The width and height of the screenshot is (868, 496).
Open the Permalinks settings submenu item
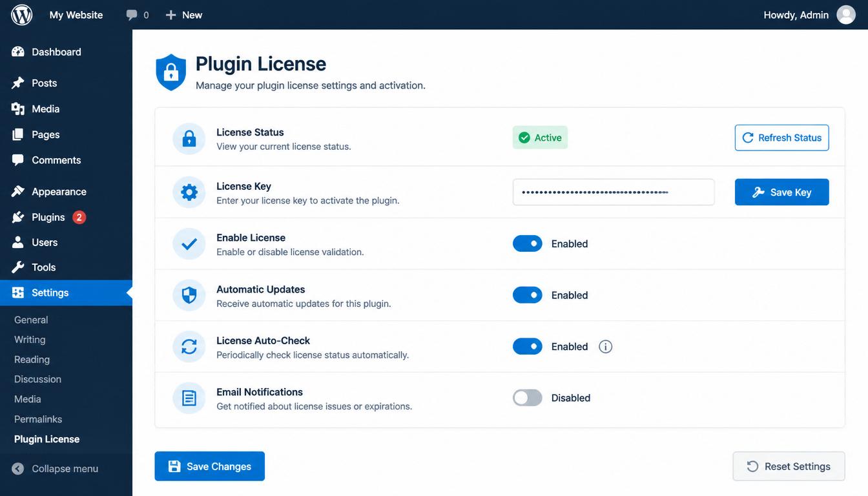click(x=38, y=419)
